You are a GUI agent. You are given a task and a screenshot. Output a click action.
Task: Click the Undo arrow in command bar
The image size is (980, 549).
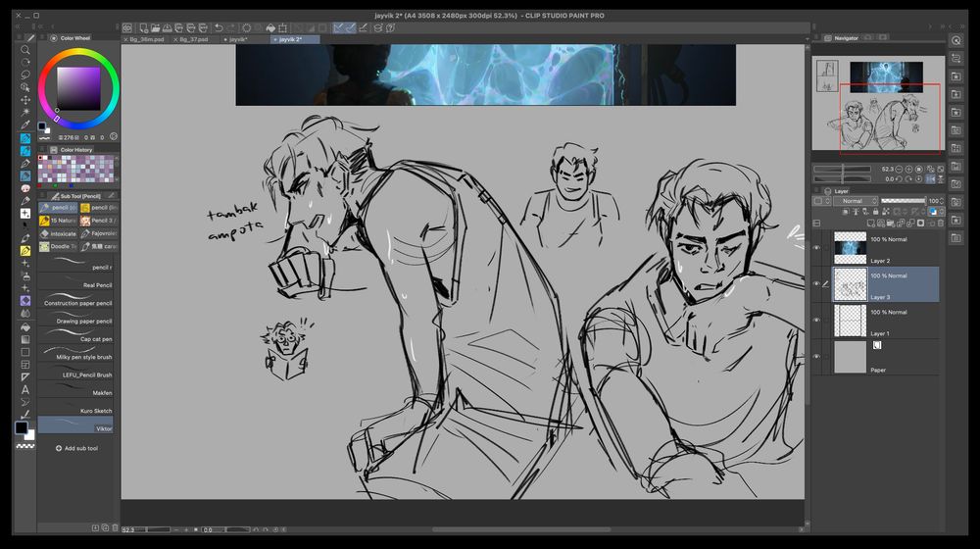(x=219, y=27)
